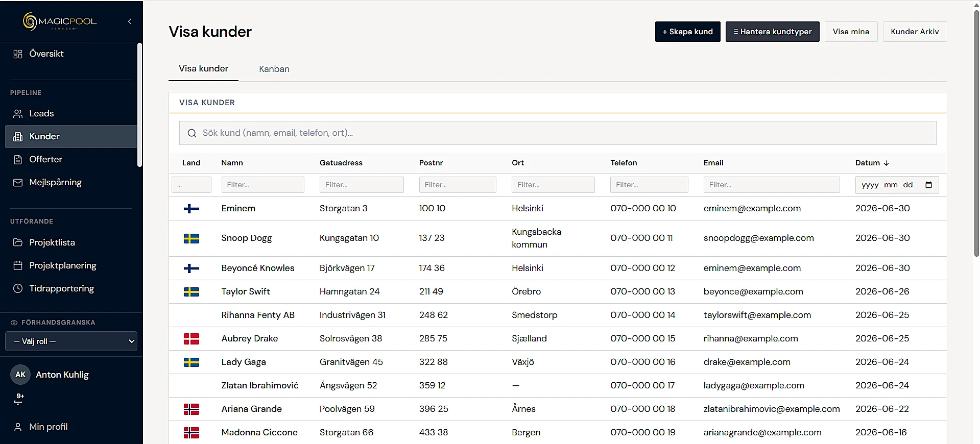Image resolution: width=980 pixels, height=444 pixels.
Task: Click the name Rihanna Fenty AB
Action: tap(258, 315)
